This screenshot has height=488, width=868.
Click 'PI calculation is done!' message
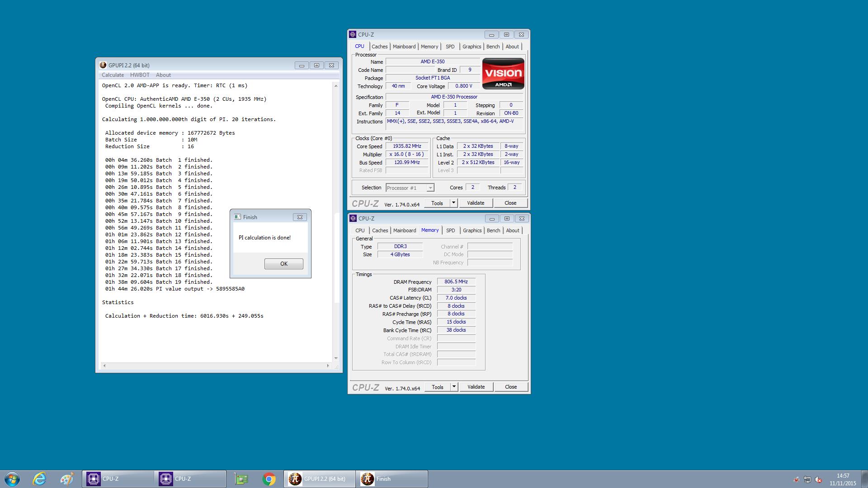[264, 238]
